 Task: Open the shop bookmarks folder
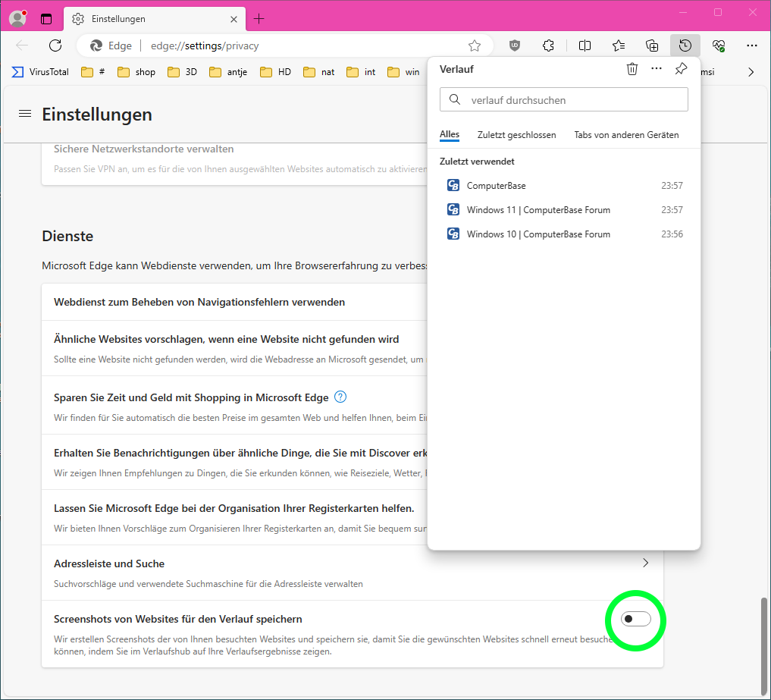click(x=136, y=72)
